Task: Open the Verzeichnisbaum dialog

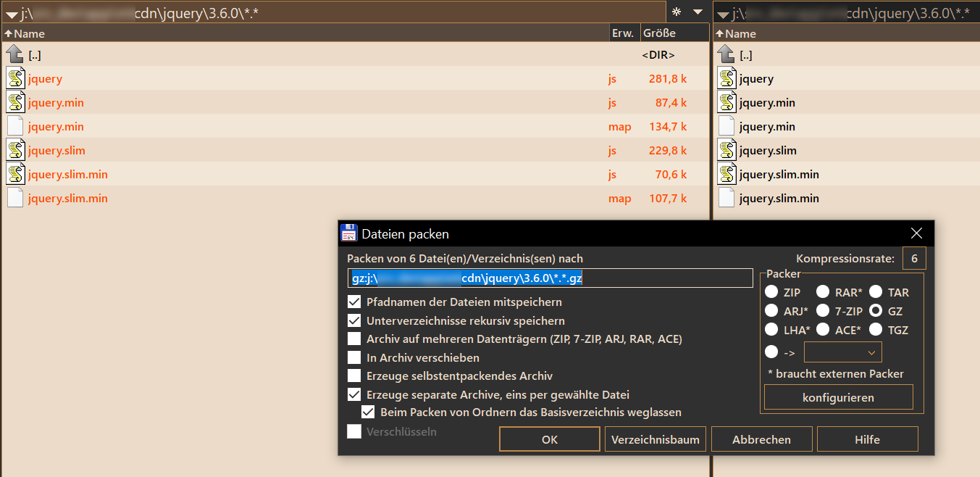Action: 655,439
